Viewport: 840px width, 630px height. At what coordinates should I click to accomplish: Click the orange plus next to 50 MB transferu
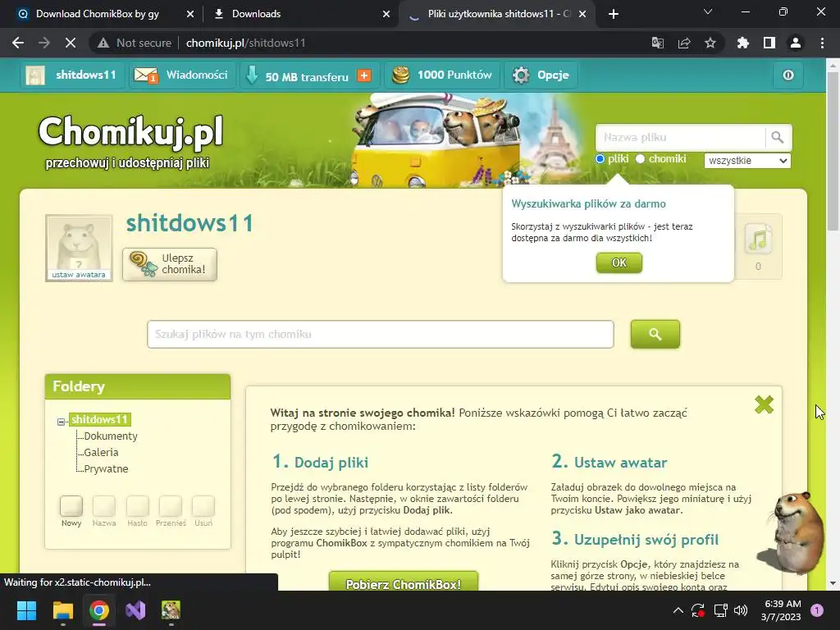click(x=364, y=75)
